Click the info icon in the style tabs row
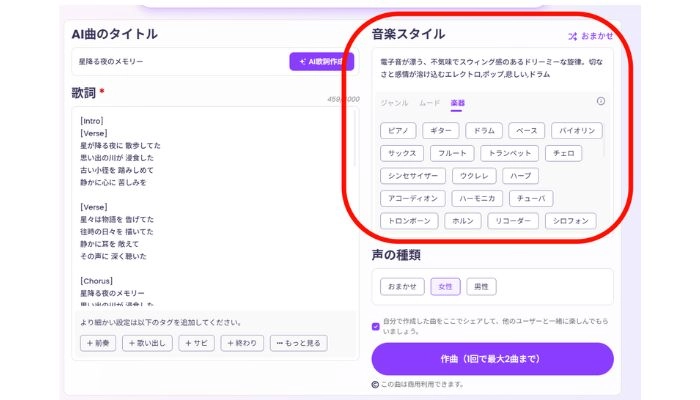 (600, 101)
